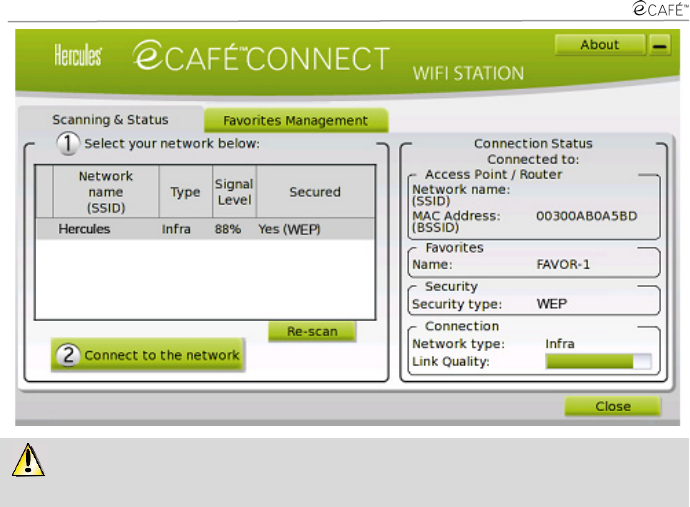Viewport: 690px width, 507px height.
Task: Click the yellow warning triangle icon
Action: [28, 460]
